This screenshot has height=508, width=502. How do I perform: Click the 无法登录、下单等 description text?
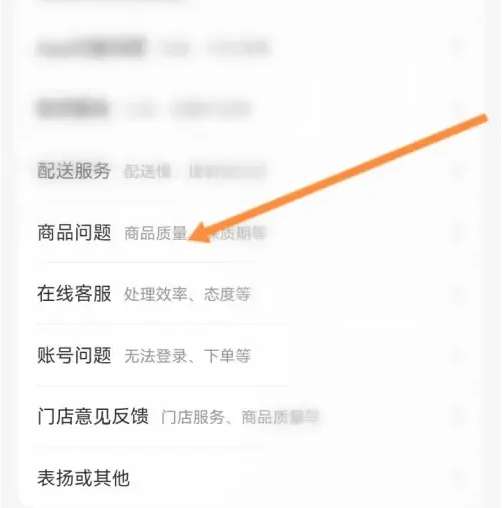(187, 356)
